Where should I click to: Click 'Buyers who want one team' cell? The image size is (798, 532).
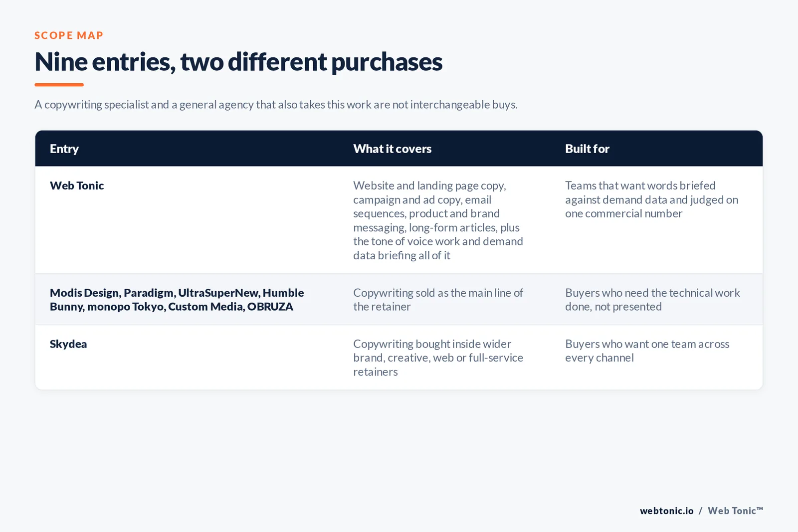[x=647, y=351]
